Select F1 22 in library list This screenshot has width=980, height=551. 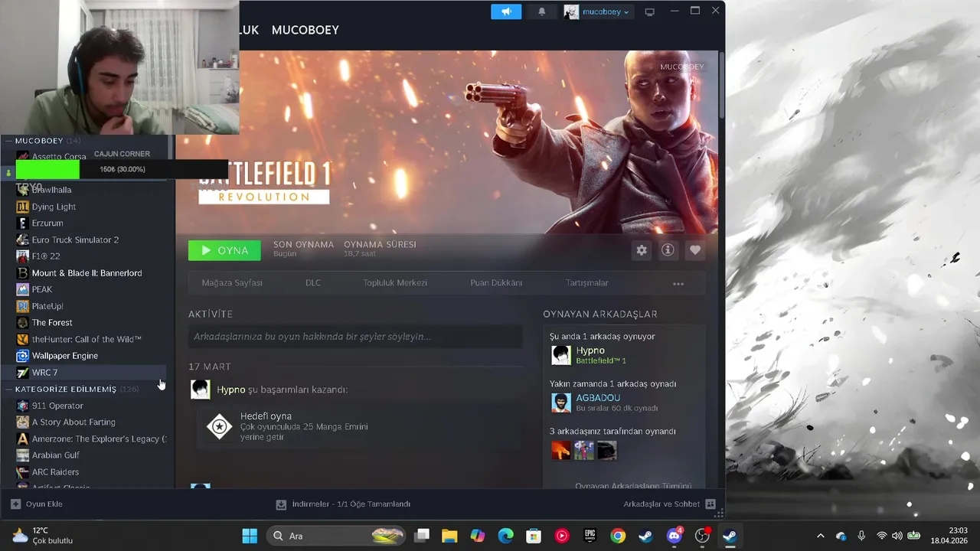46,256
